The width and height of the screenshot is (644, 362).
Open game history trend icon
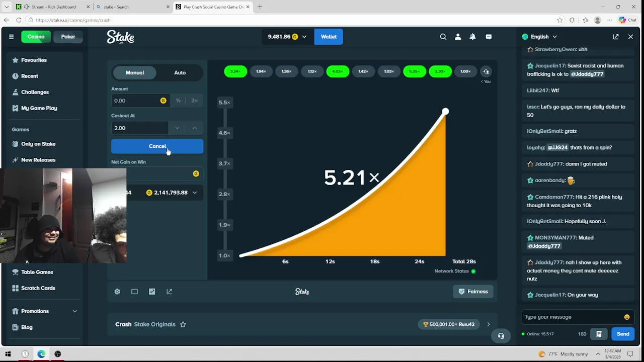486,71
